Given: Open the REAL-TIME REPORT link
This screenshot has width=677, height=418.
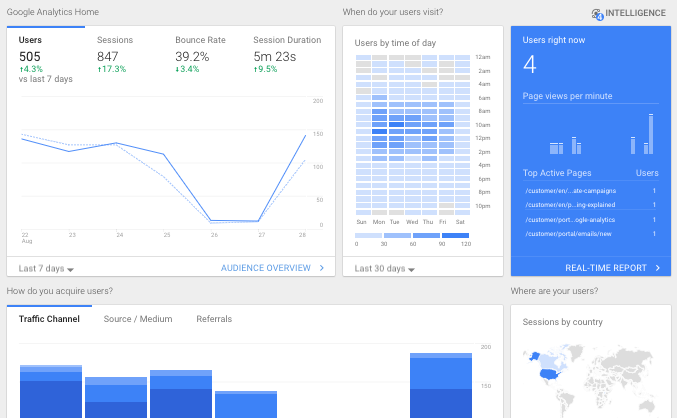Looking at the screenshot, I should pyautogui.click(x=606, y=268).
